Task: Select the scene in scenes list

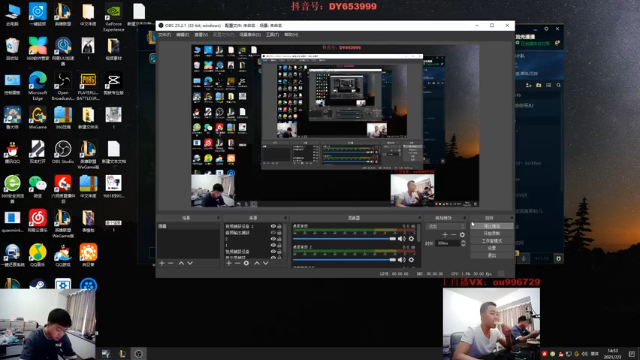Action: click(x=188, y=226)
